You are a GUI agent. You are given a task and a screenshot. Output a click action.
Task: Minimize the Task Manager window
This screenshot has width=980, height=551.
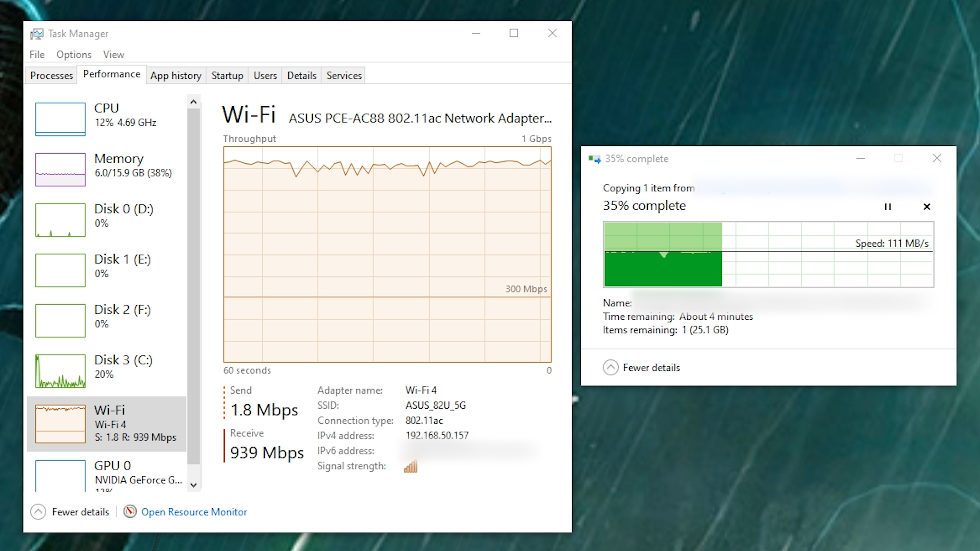point(476,33)
